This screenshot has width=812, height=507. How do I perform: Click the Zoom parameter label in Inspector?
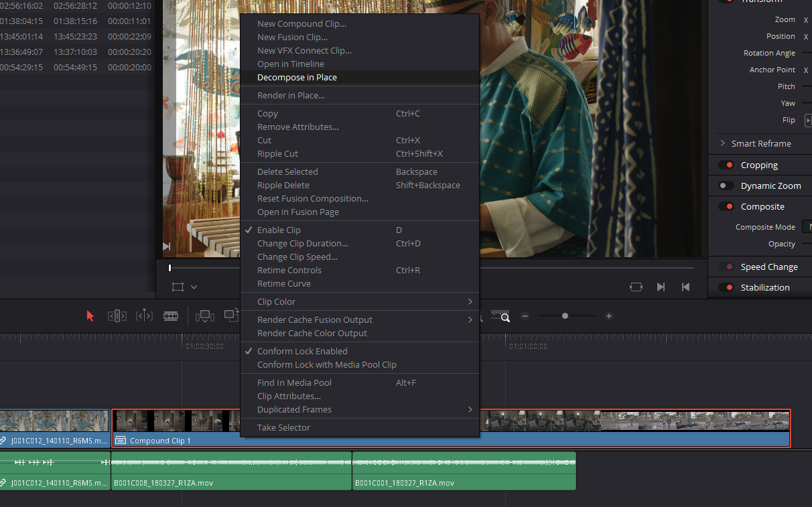click(785, 20)
